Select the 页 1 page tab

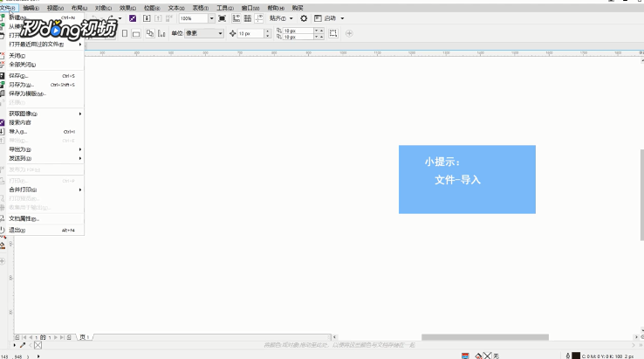(85, 337)
